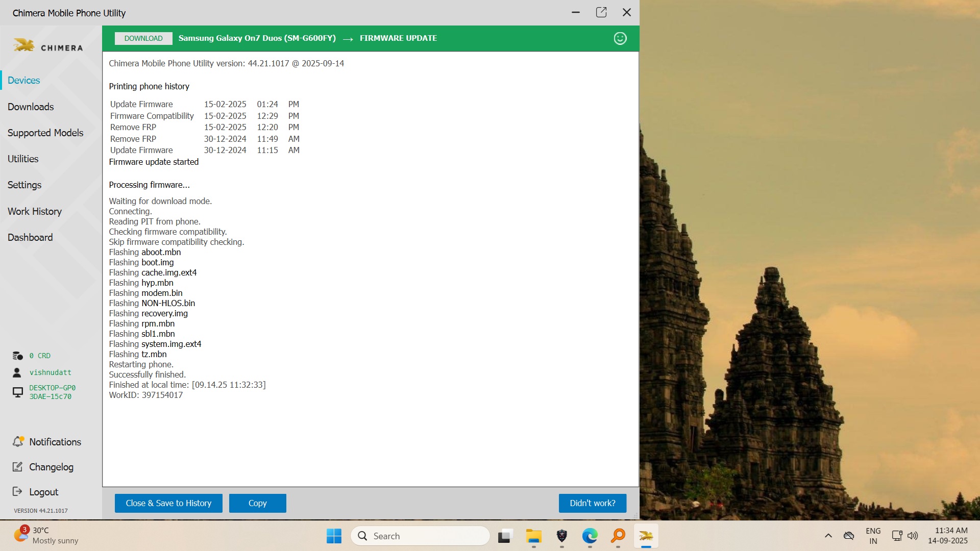Open Notifications via bell icon

(18, 441)
